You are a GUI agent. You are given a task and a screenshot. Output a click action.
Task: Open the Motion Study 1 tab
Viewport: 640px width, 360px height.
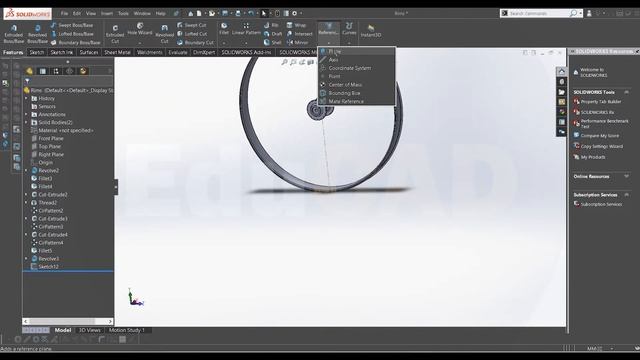click(x=127, y=330)
